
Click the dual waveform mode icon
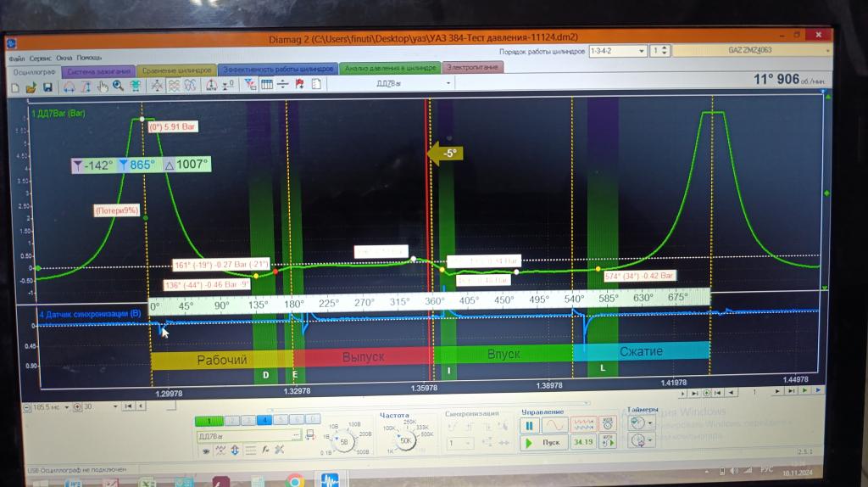pyautogui.click(x=582, y=424)
